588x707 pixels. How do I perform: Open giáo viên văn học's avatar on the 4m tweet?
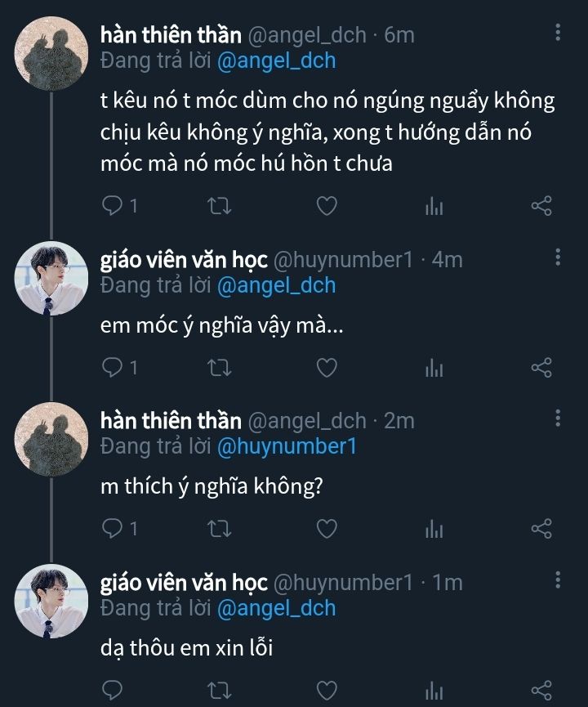51,279
